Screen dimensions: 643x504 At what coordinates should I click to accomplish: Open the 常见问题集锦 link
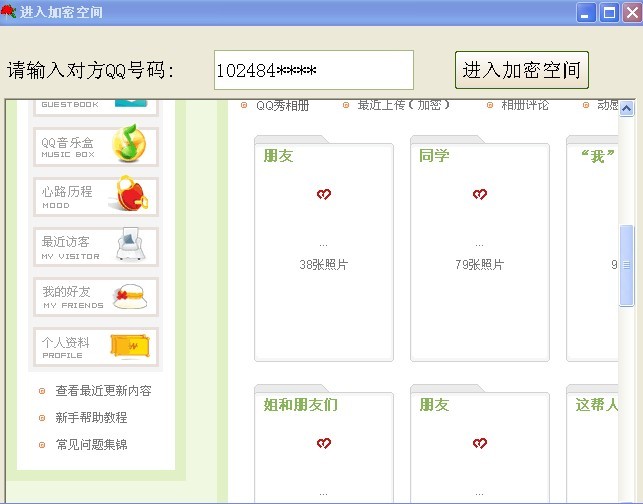tap(91, 445)
